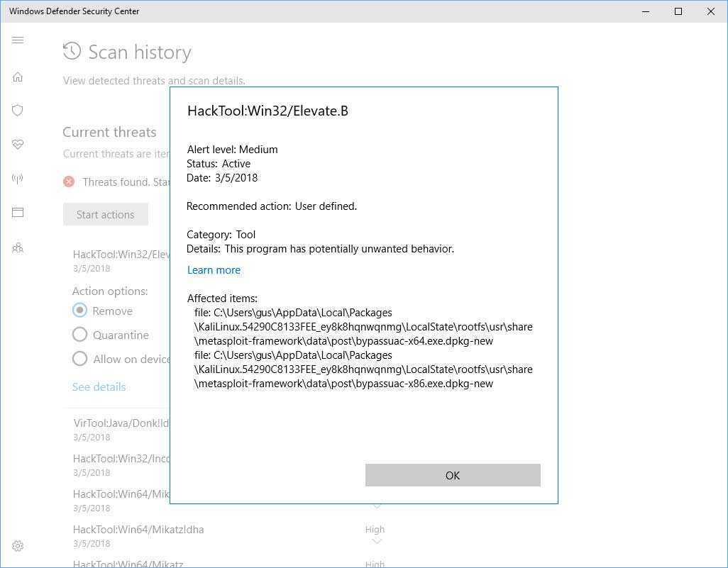Expand the HackTool:Win64/MikatzIdha High chevron

377,541
